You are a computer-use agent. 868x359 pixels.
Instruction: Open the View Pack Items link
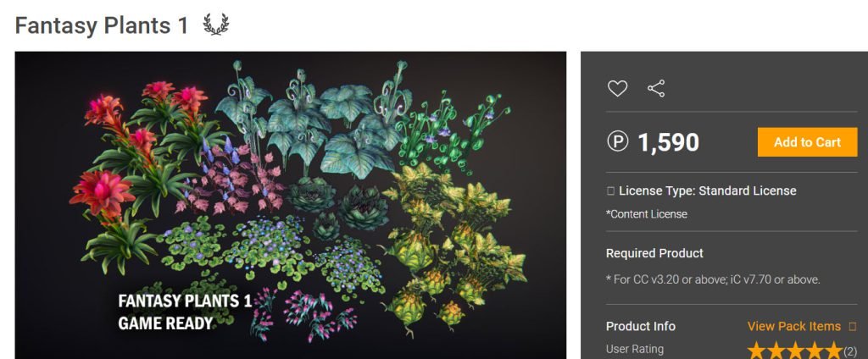pyautogui.click(x=793, y=326)
